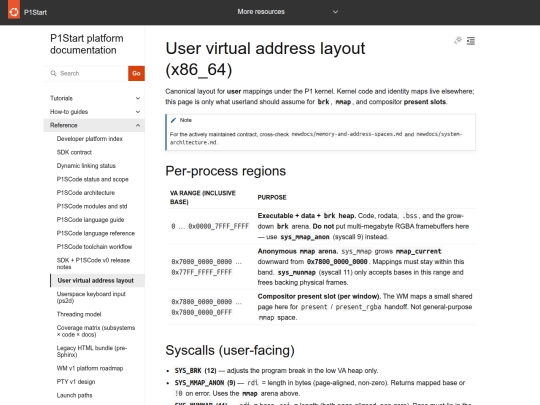The image size is (540, 405).
Task: Click the present_rgba code text
Action: 358,307
